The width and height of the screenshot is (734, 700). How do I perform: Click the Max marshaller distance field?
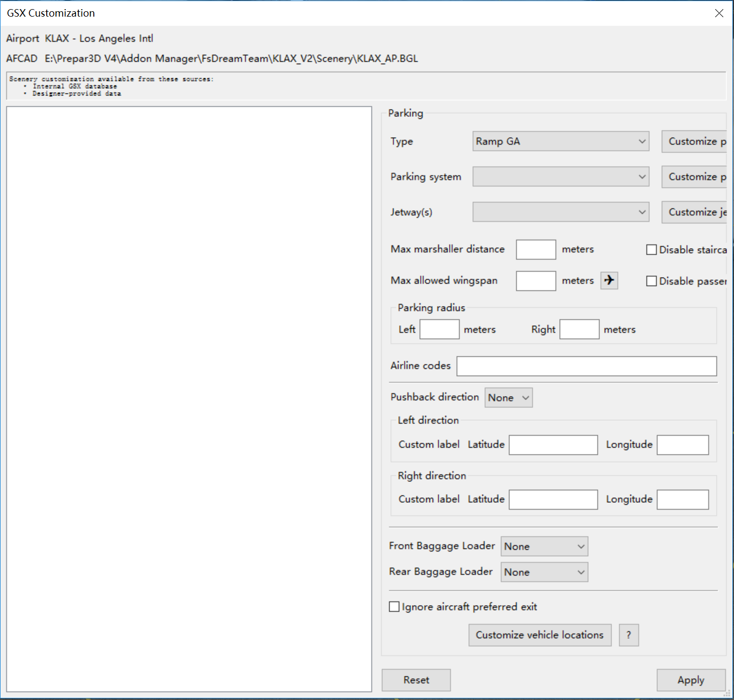[536, 250]
